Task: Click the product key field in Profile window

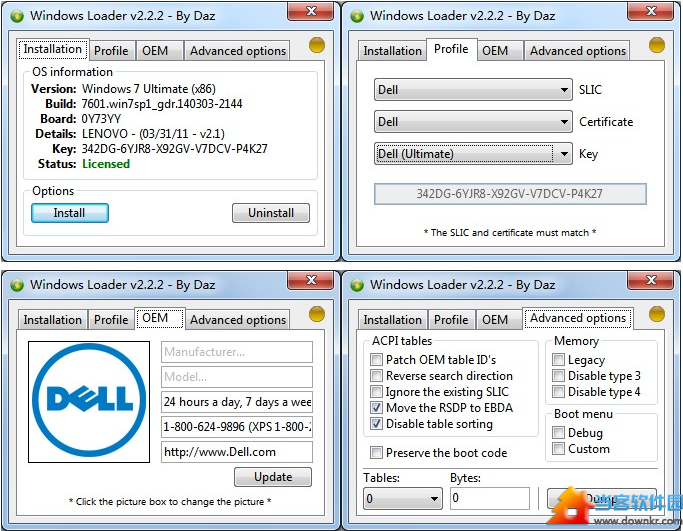Action: [x=510, y=194]
